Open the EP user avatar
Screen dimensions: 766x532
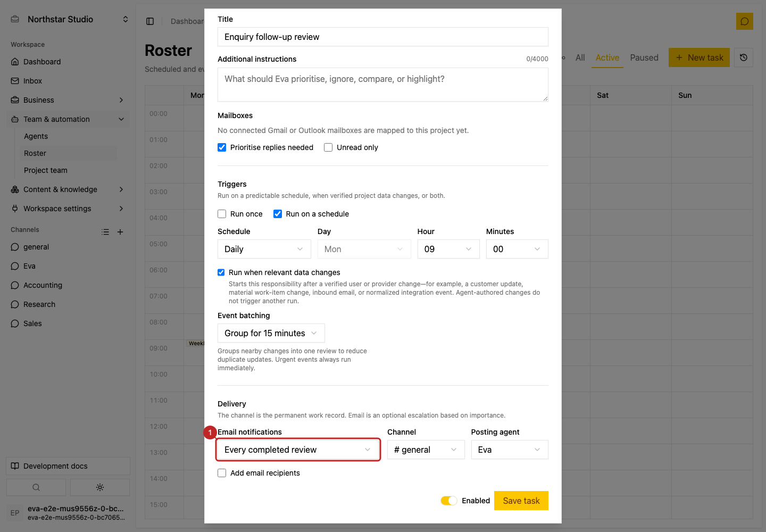tap(15, 513)
